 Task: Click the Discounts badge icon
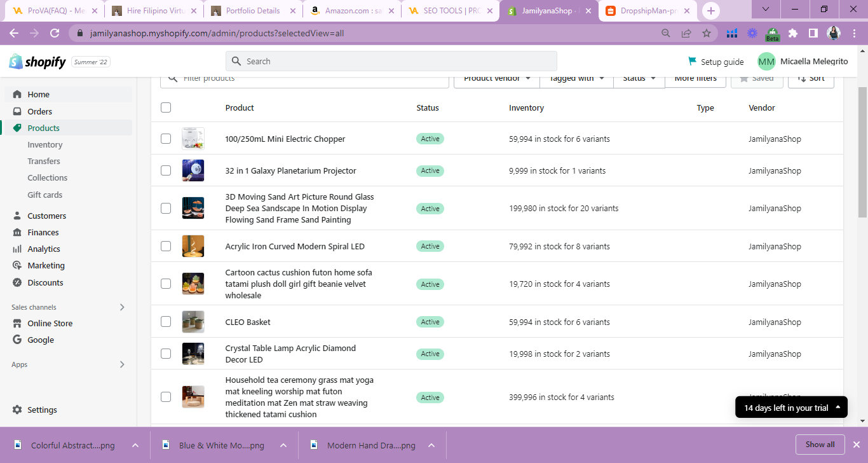click(17, 282)
